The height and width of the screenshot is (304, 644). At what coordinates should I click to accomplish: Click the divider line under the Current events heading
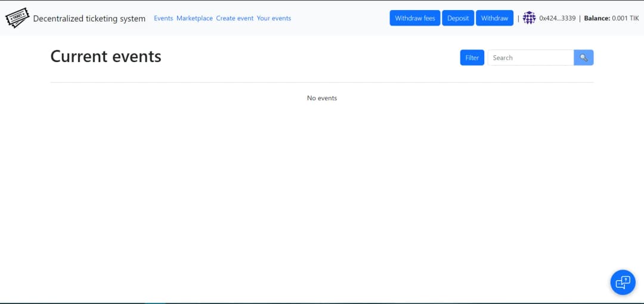click(322, 82)
